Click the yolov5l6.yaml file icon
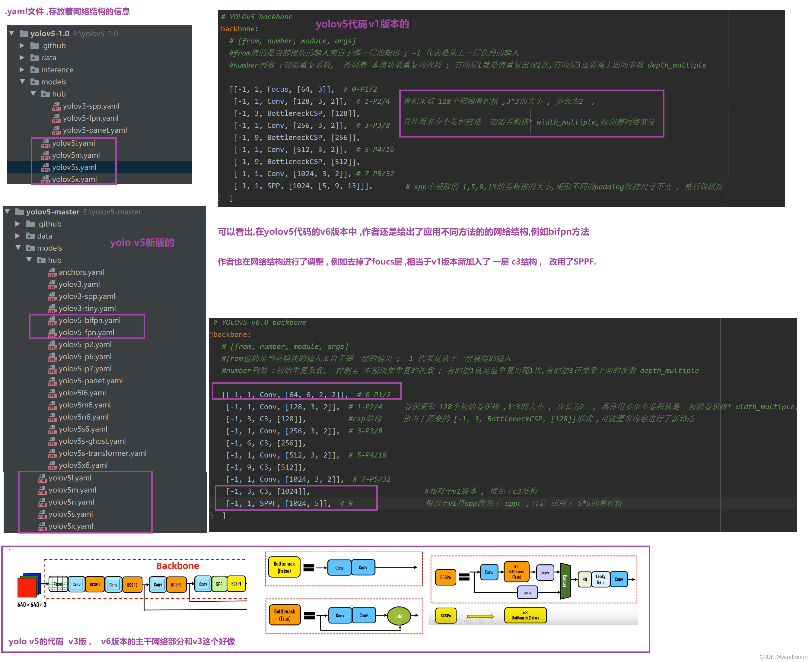 52,393
